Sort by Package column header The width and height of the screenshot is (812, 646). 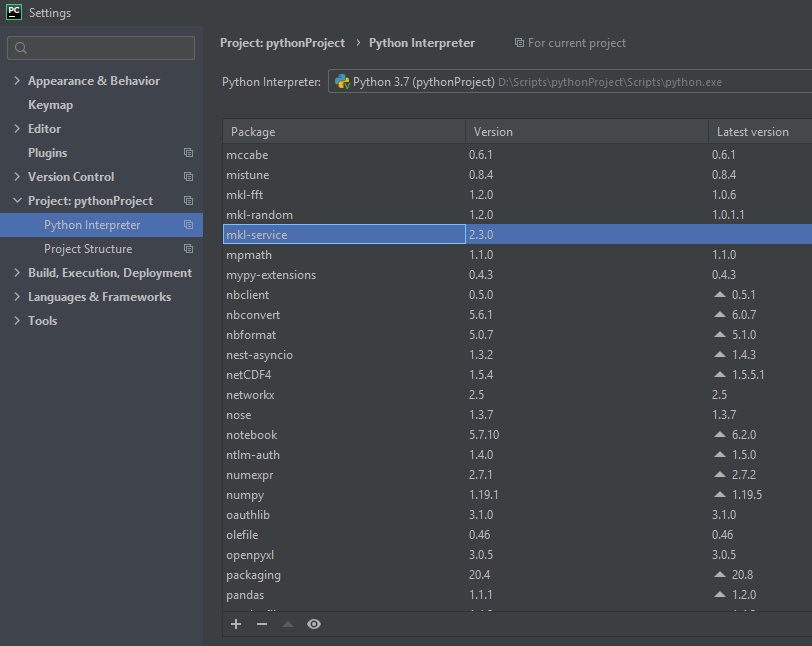[344, 132]
